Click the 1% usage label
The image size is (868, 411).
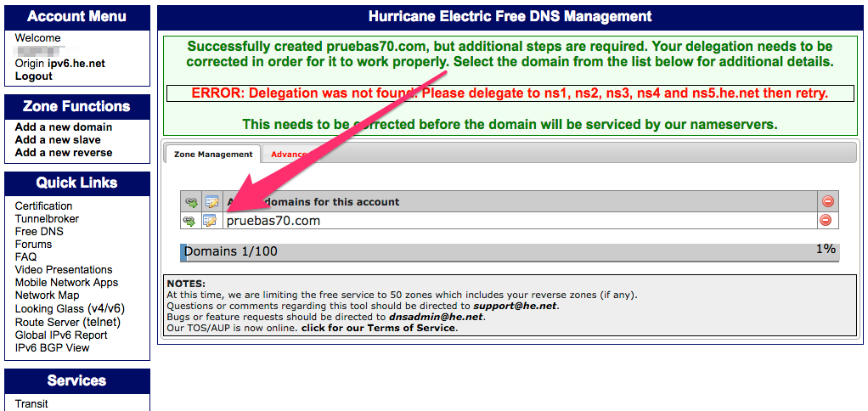[826, 250]
